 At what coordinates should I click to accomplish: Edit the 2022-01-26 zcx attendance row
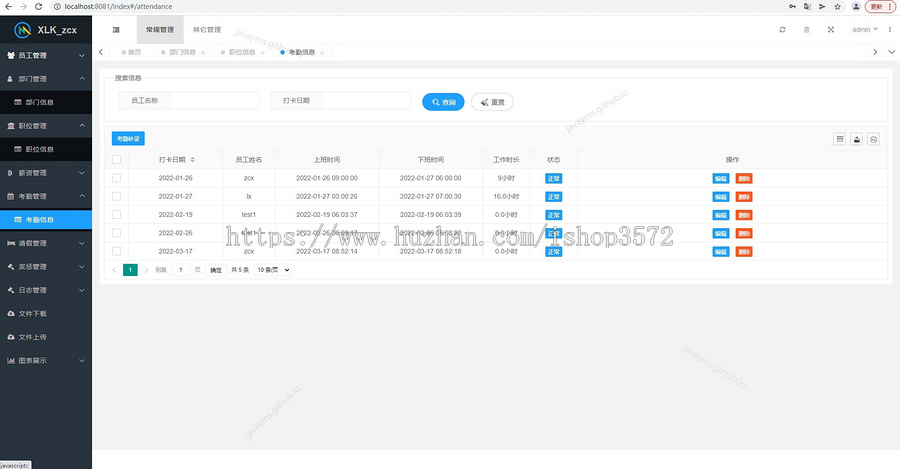(x=720, y=179)
